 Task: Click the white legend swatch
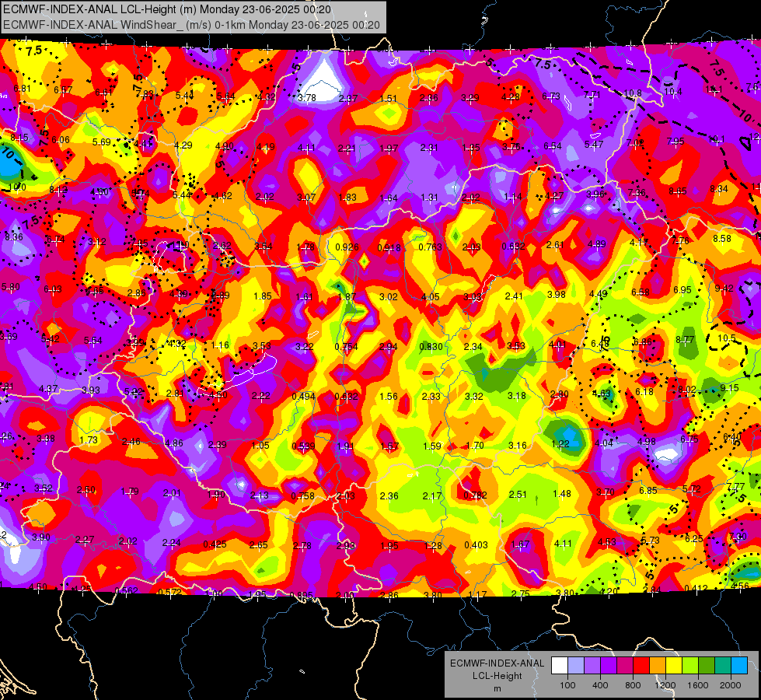[560, 665]
